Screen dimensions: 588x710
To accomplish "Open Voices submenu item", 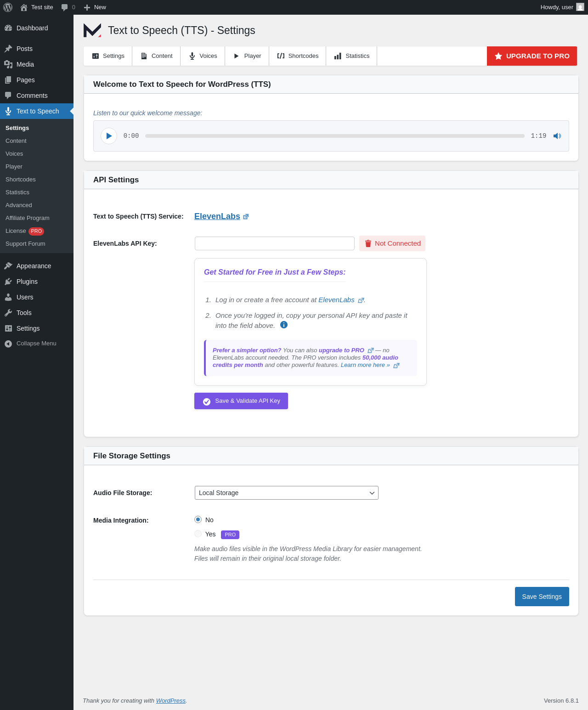I will (x=37, y=154).
